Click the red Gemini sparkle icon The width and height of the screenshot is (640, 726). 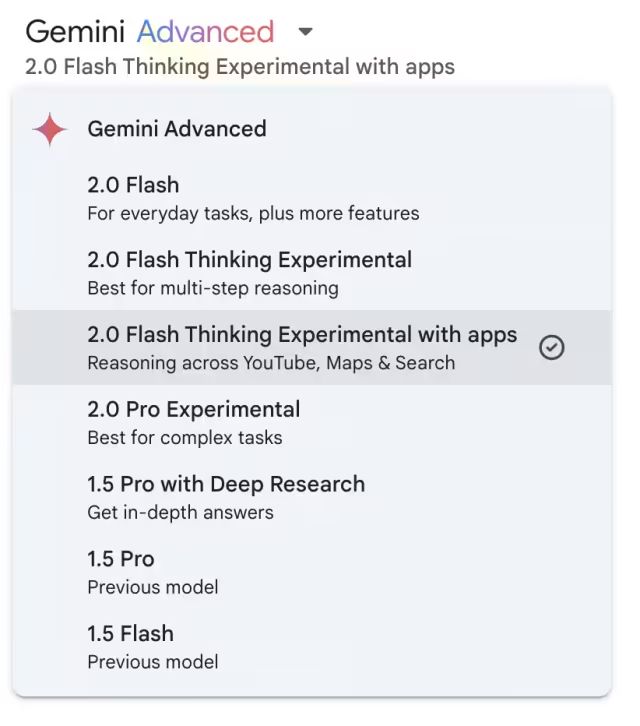click(x=49, y=130)
